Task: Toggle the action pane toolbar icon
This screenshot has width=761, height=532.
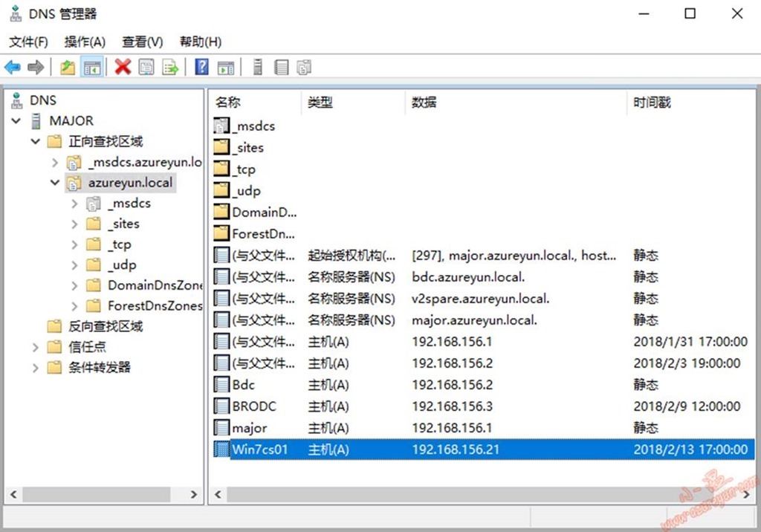Action: [x=226, y=67]
